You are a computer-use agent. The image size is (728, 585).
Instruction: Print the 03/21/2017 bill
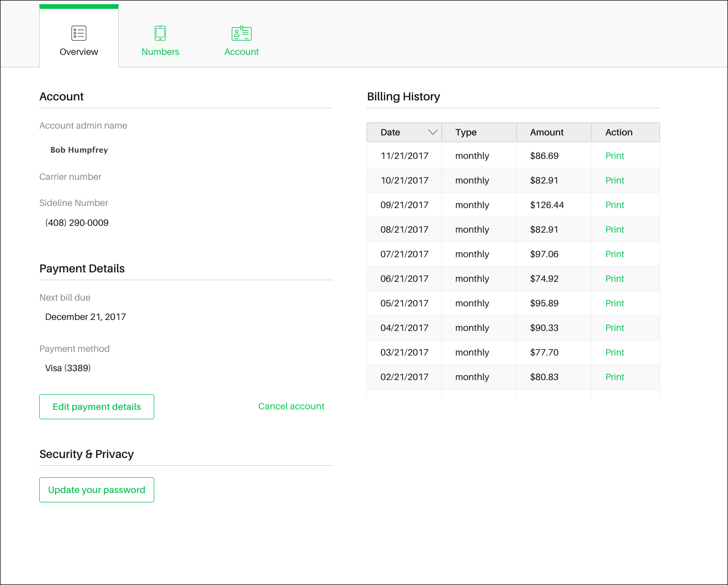(615, 352)
